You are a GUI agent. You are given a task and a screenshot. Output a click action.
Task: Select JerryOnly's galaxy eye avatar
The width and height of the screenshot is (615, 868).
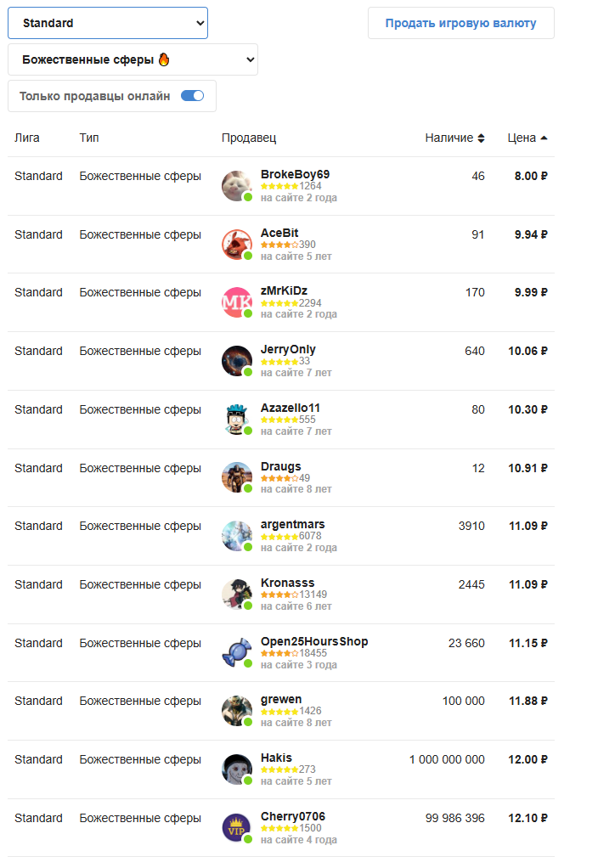pos(237,361)
